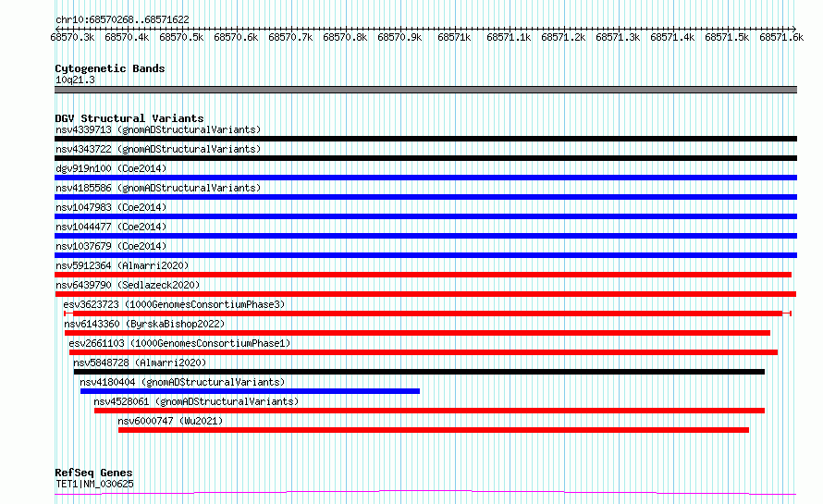The width and height of the screenshot is (823, 504).
Task: Select the black bar under nsv4339713
Action: (x=425, y=139)
